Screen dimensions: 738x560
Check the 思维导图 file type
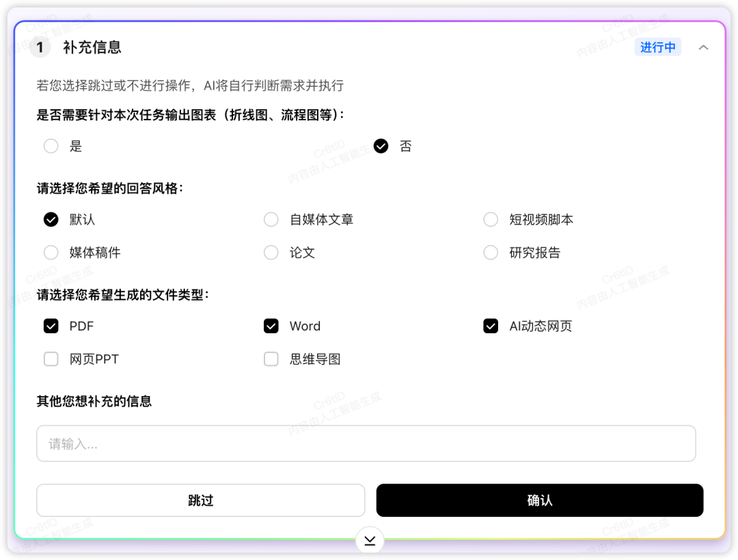[x=271, y=359]
